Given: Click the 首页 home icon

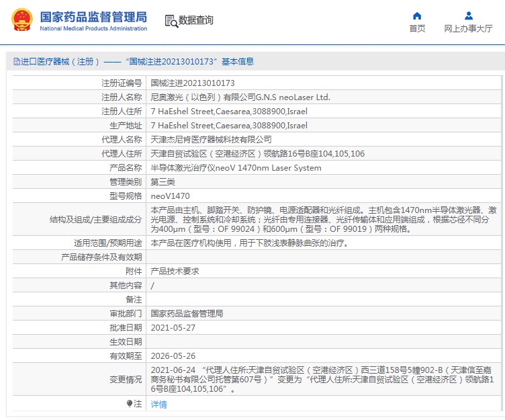Looking at the screenshot, I should coord(417,16).
